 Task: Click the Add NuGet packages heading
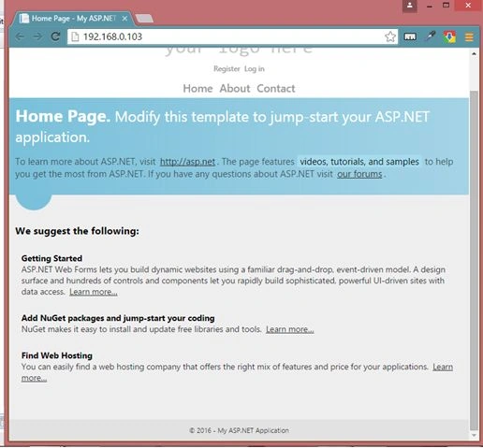[x=118, y=318]
